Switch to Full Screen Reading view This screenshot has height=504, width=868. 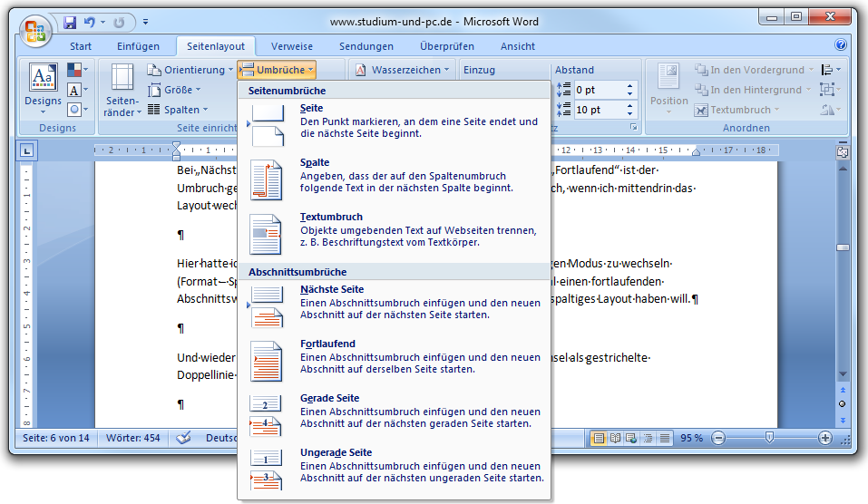tap(615, 438)
